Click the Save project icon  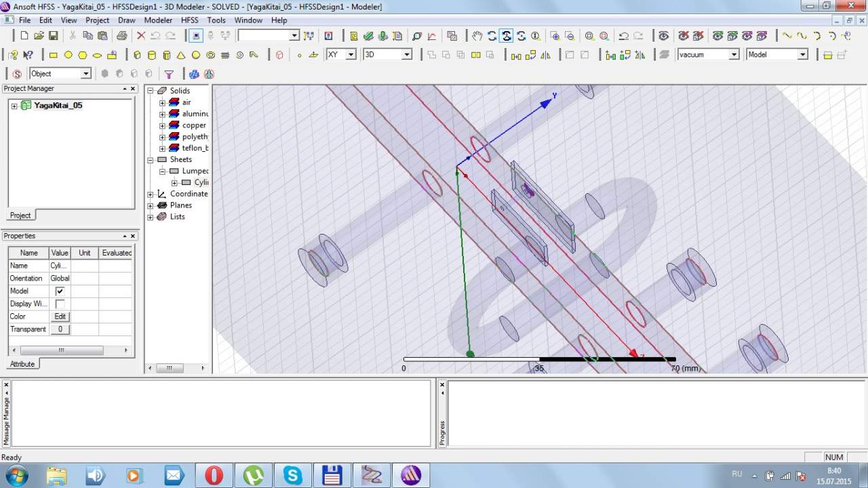coord(54,36)
